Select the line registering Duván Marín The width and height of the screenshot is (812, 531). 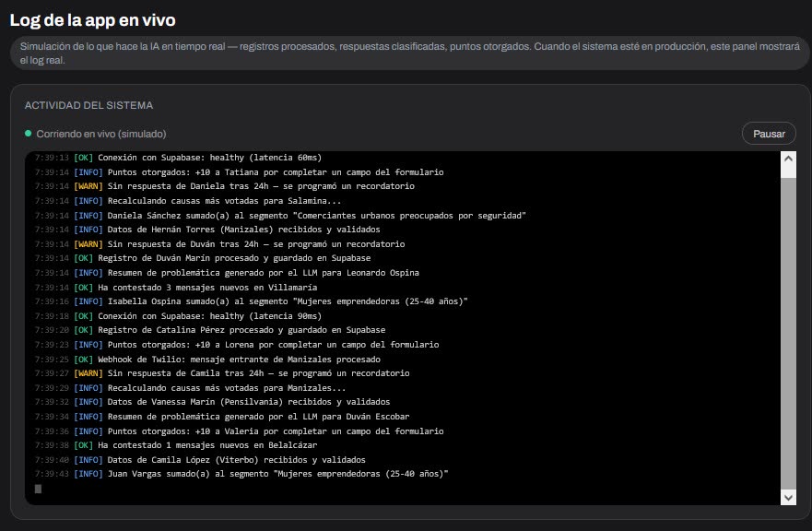(203, 258)
